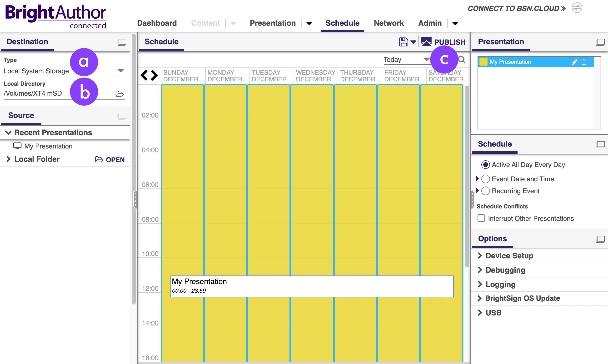
Task: Click the Options panel heading
Action: (492, 239)
